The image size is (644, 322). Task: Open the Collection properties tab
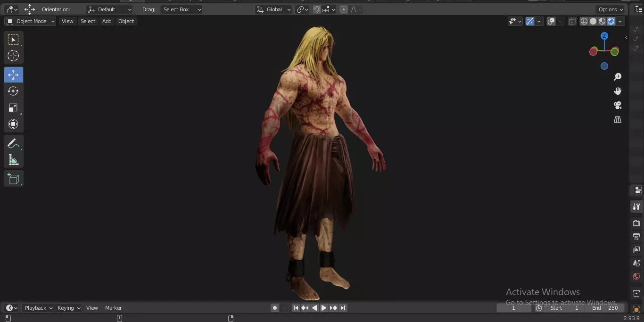(637, 294)
